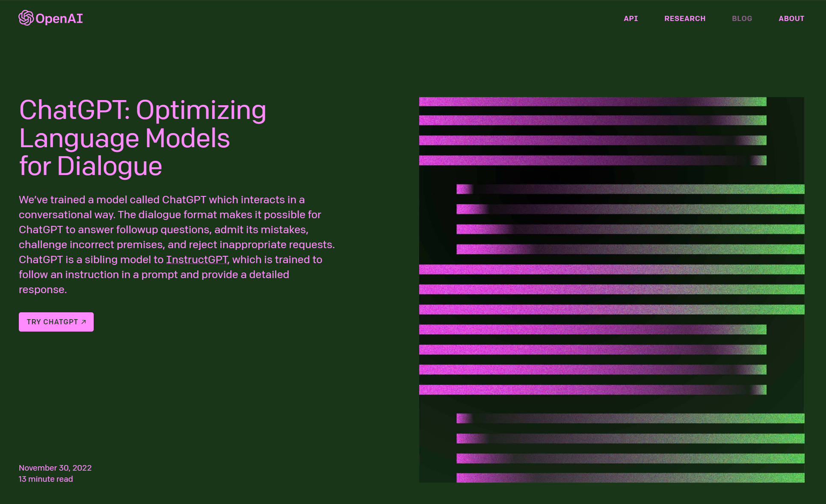Click the topmost pink stripe of illustration

[x=592, y=101]
